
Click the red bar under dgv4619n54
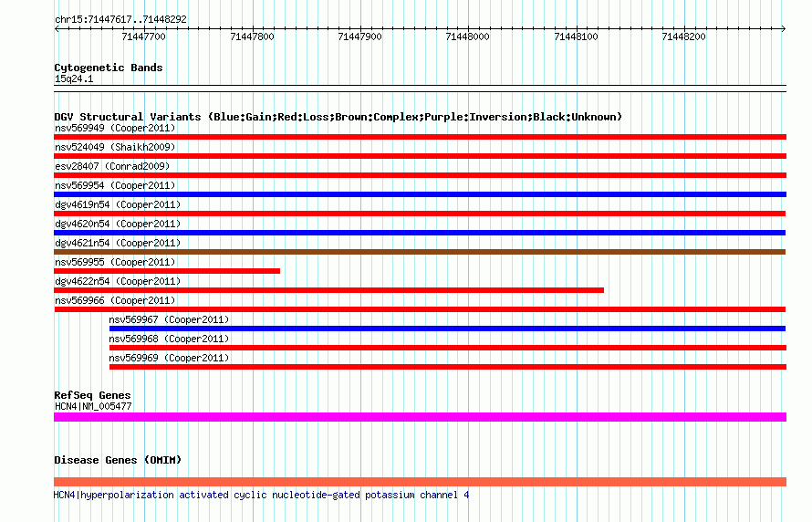tap(420, 214)
